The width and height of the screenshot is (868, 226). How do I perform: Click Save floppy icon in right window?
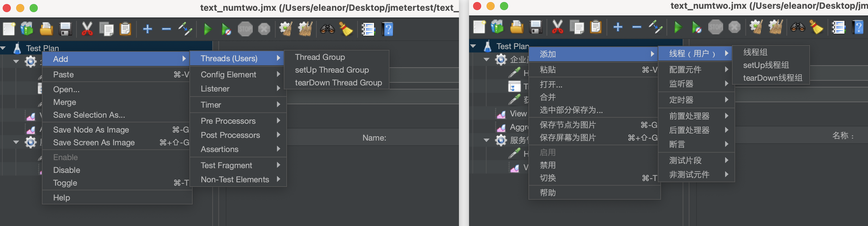click(x=536, y=27)
